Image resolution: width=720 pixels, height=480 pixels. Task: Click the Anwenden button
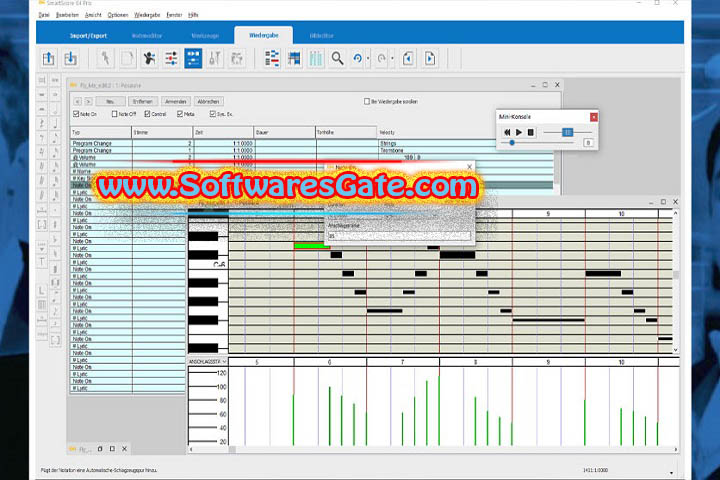pos(175,102)
